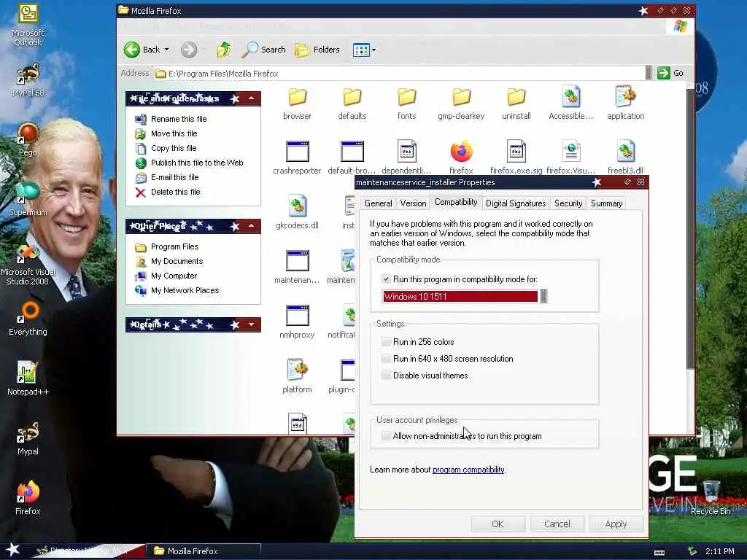Toggle the Folders pane
Viewport: 747px width, 560px height.
pyautogui.click(x=317, y=50)
